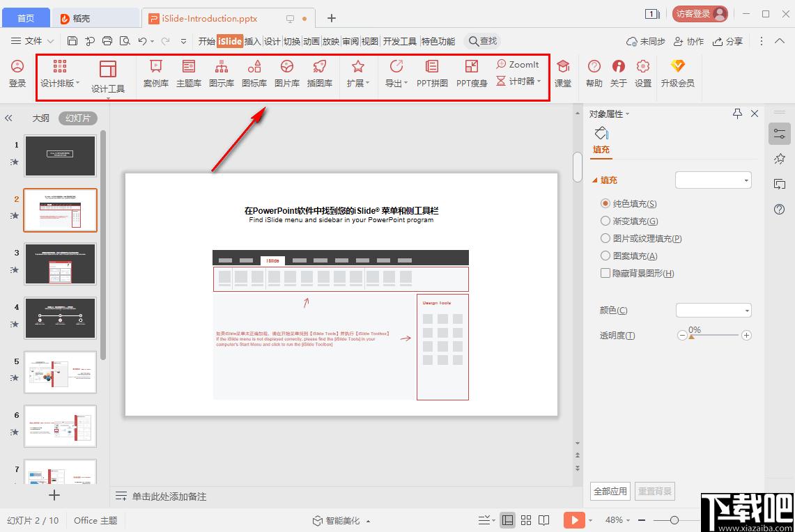This screenshot has height=532, width=795.
Task: Launch the PPT瘦身 slimming tool
Action: coord(472,73)
